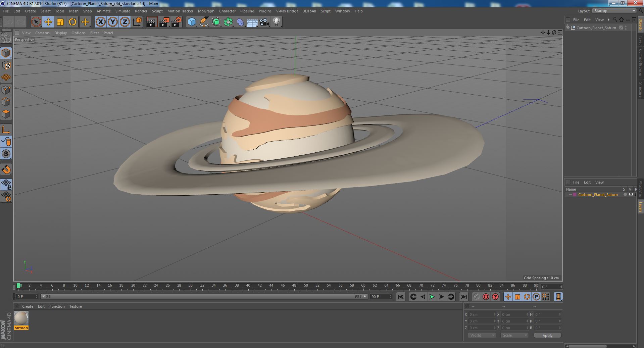Image resolution: width=644 pixels, height=348 pixels.
Task: Toggle position keyframe recording
Action: [x=508, y=297]
